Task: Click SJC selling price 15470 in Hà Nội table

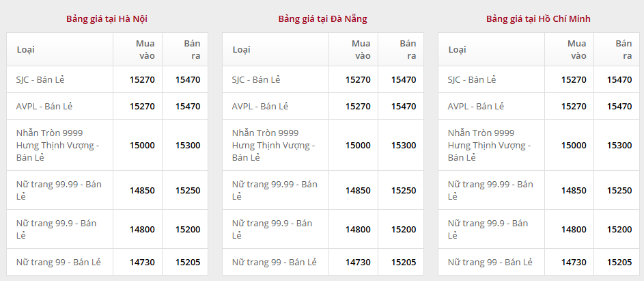Action: pyautogui.click(x=188, y=79)
